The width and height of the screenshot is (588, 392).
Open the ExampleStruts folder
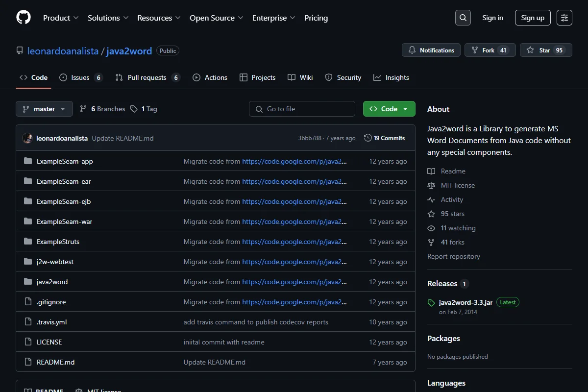[x=58, y=242]
